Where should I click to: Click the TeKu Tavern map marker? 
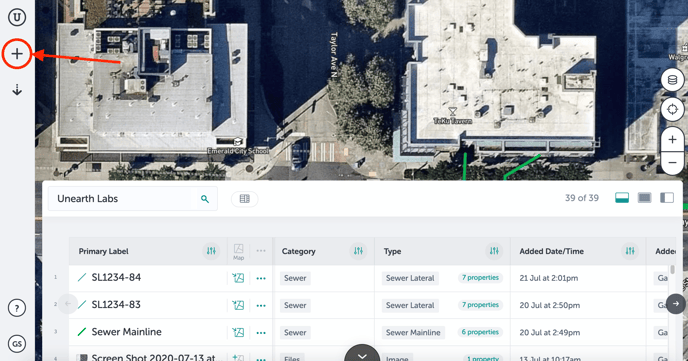pos(452,112)
